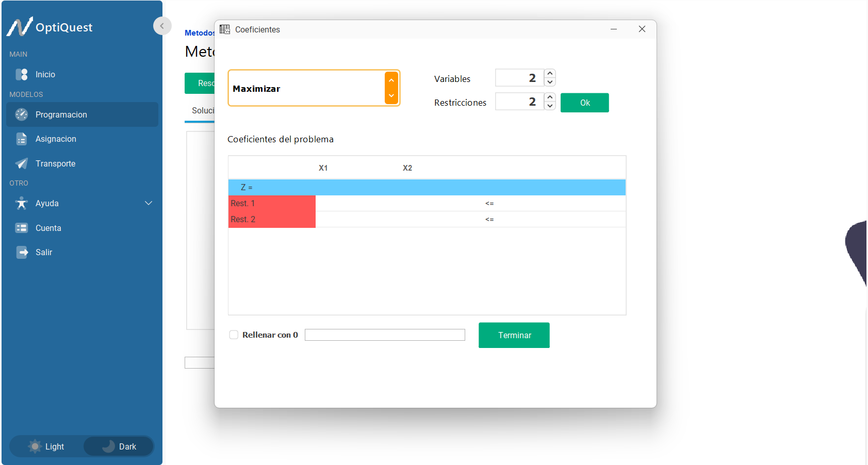
Task: Expand the Ayuda submenu chevron
Action: click(x=149, y=203)
